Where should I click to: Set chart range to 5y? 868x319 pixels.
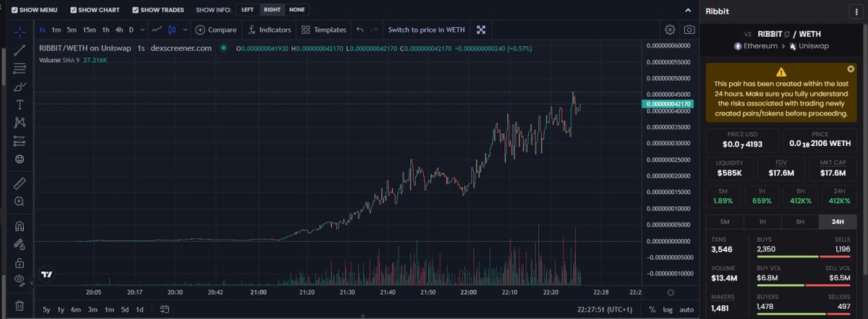point(46,309)
